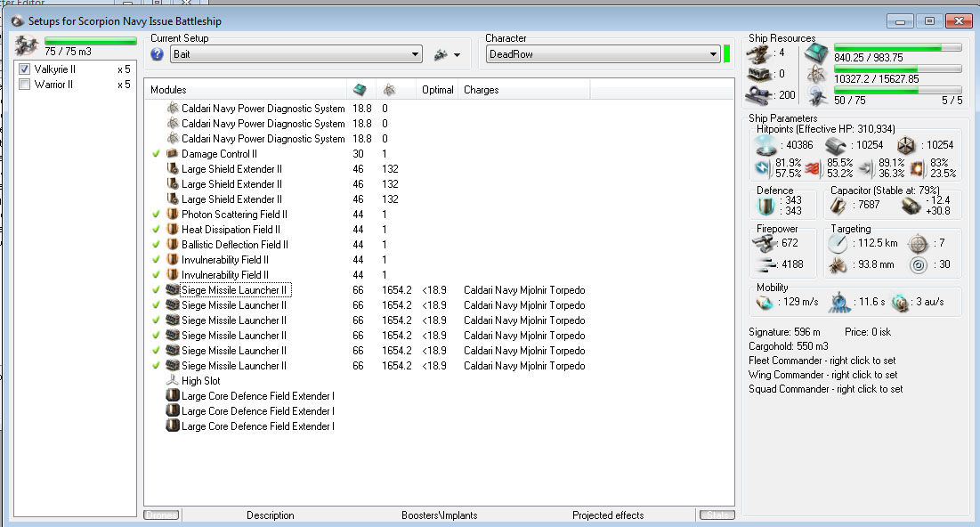Click the thermal resistance icon
980x527 pixels.
[813, 167]
